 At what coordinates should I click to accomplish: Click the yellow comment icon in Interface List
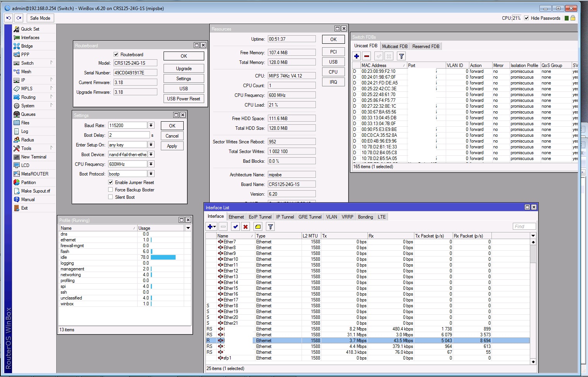click(x=258, y=227)
